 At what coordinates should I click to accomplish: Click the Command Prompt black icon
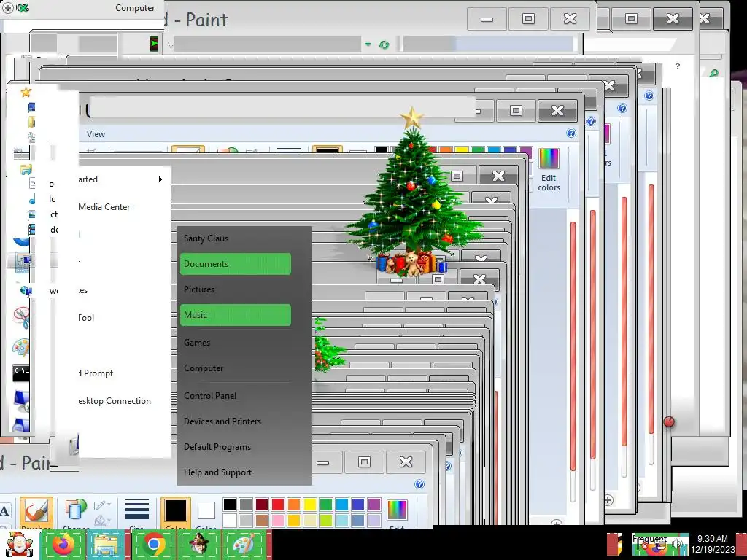click(21, 373)
